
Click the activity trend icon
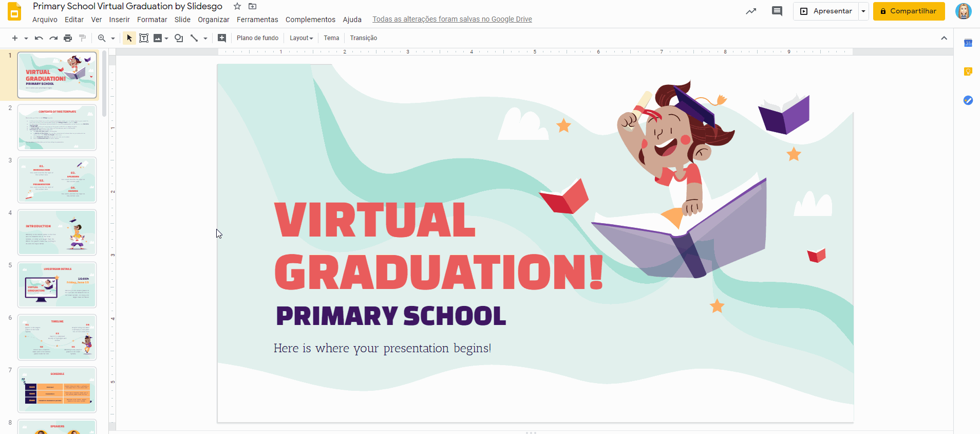point(751,11)
